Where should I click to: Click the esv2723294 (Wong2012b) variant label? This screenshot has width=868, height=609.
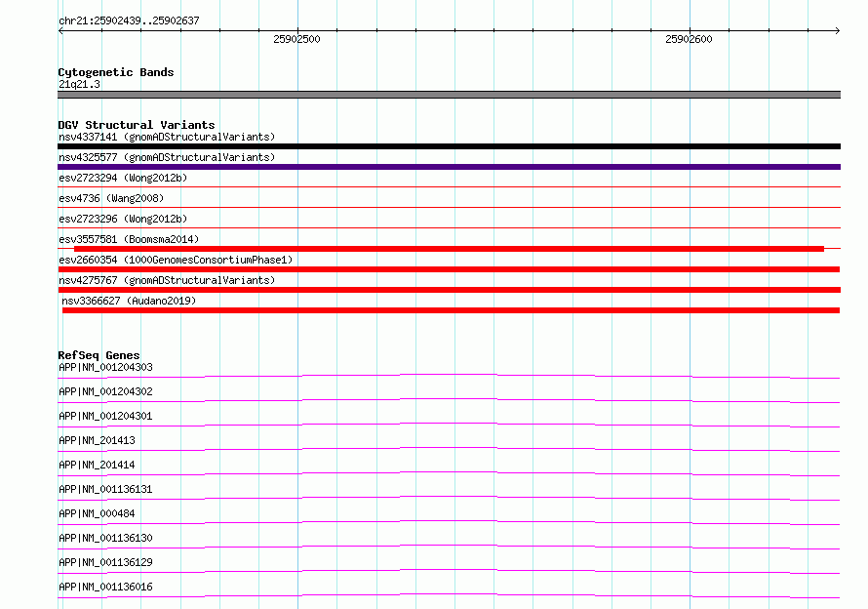click(123, 178)
